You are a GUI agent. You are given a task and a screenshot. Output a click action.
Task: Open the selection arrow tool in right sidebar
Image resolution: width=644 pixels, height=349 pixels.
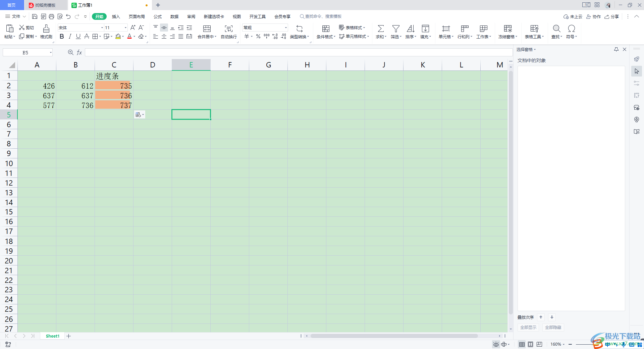[x=637, y=71]
